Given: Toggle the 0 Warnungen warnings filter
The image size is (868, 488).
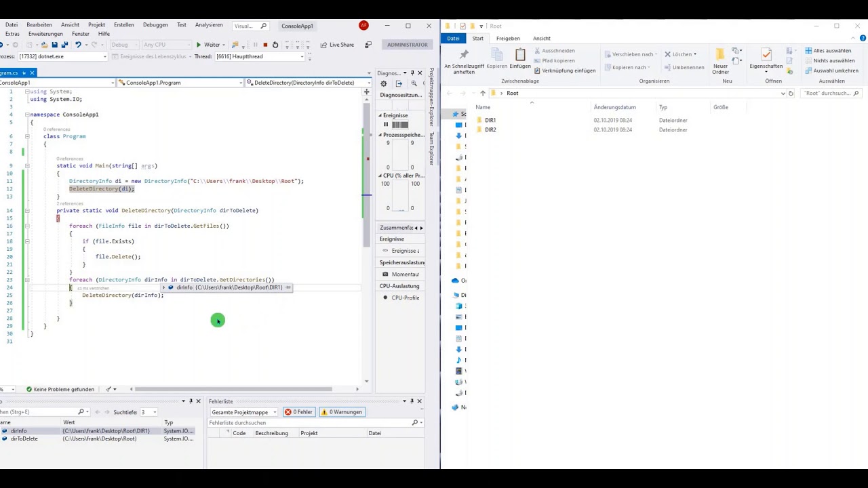Looking at the screenshot, I should [x=342, y=412].
